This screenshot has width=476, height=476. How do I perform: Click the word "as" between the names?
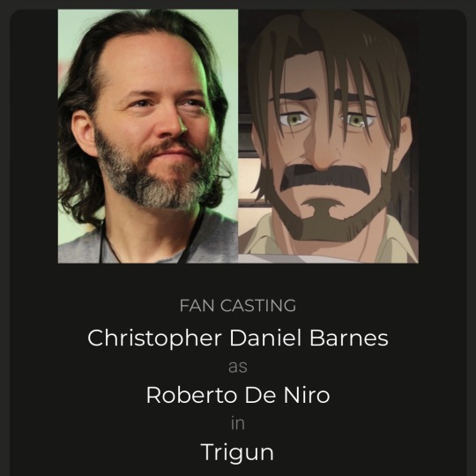[x=238, y=367]
